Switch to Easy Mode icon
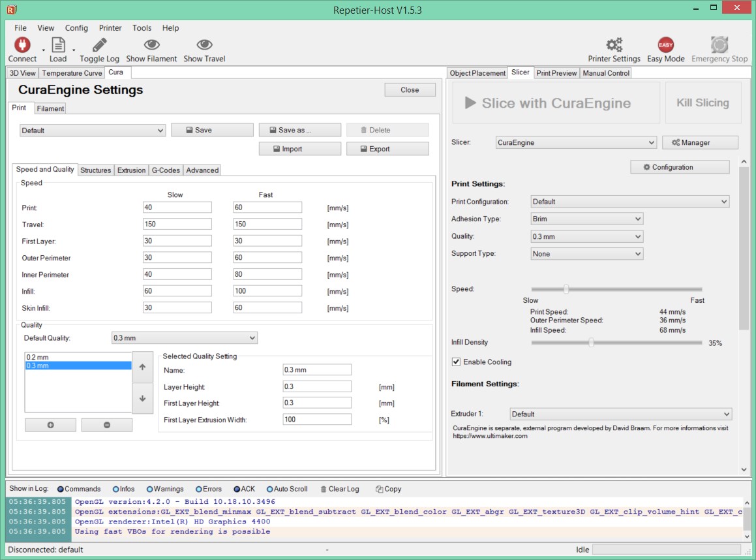This screenshot has height=560, width=756. (666, 45)
